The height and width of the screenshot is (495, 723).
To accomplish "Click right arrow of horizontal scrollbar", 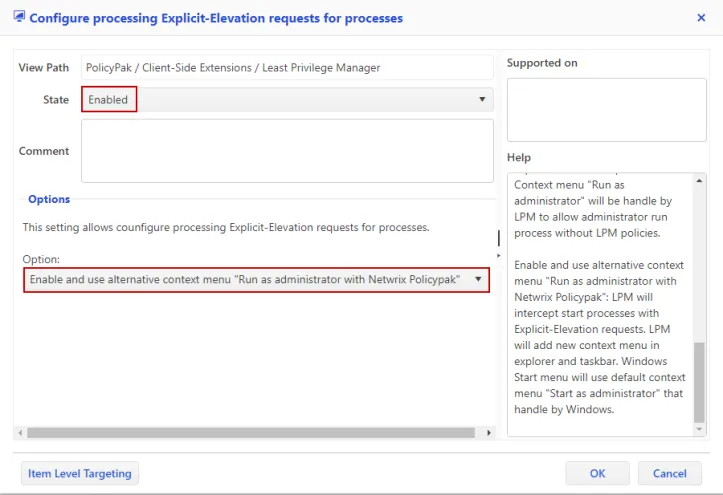I will (488, 433).
